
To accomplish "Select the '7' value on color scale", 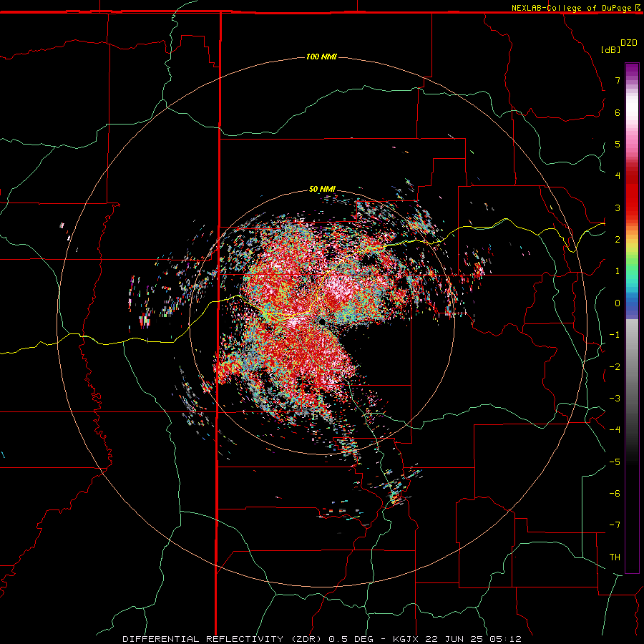I will click(x=618, y=80).
